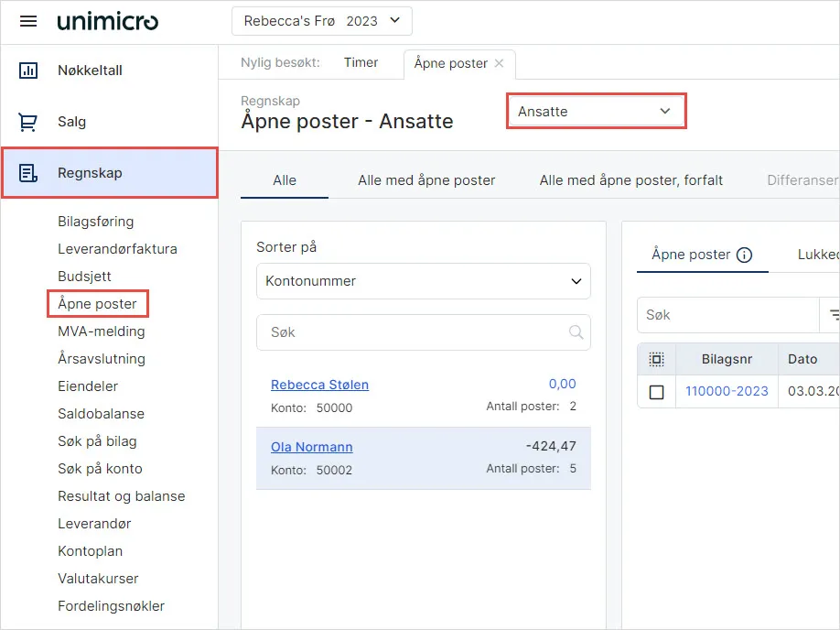Open the hamburger navigation menu
The height and width of the screenshot is (630, 840).
tap(28, 20)
